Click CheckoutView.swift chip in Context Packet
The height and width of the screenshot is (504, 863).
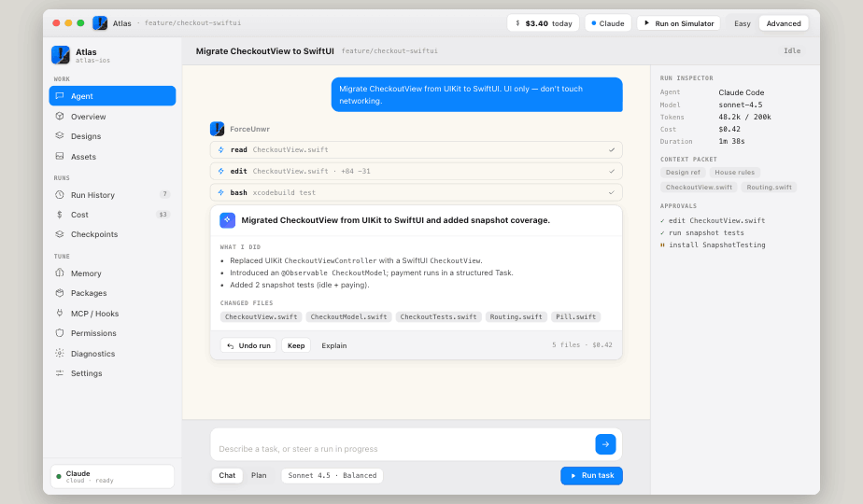pyautogui.click(x=699, y=187)
